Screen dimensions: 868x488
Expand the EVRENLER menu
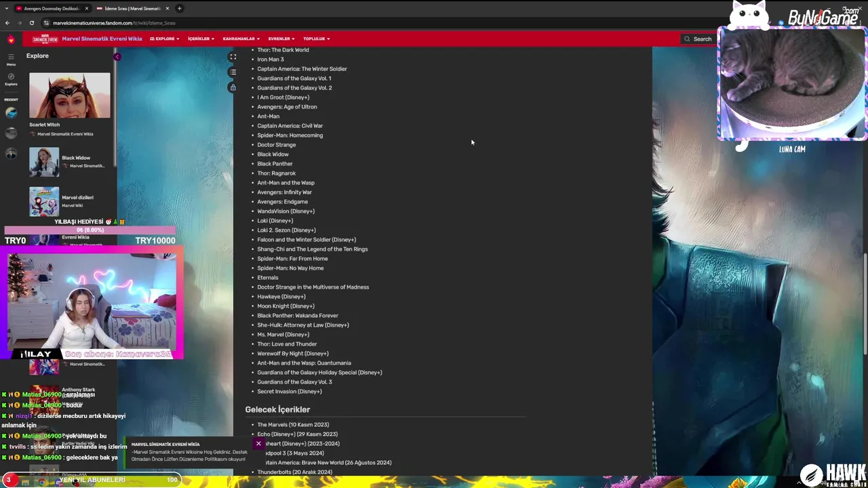pos(281,39)
